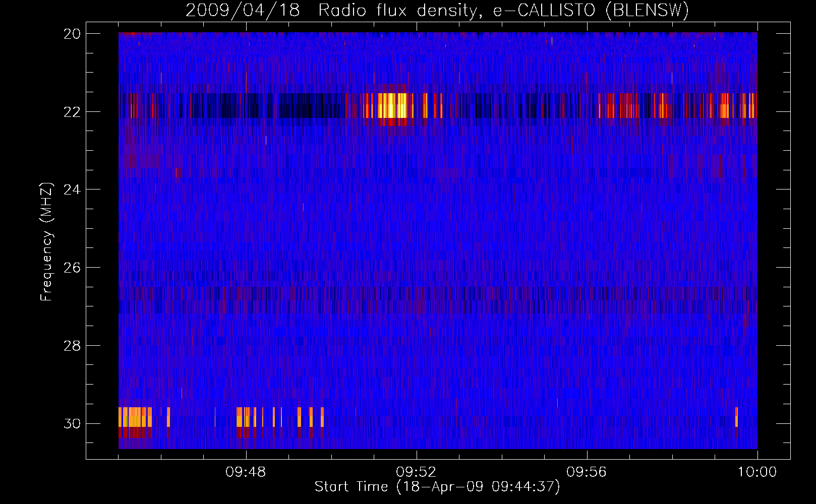Click the bright yellow burst near 22 MHz
Image resolution: width=816 pixels, height=504 pixels.
click(x=392, y=106)
